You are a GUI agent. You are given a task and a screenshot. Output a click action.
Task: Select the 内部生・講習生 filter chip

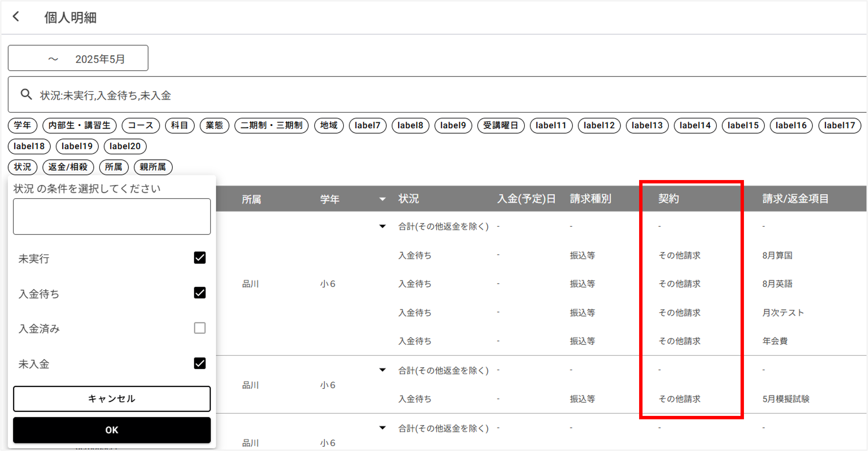point(79,125)
